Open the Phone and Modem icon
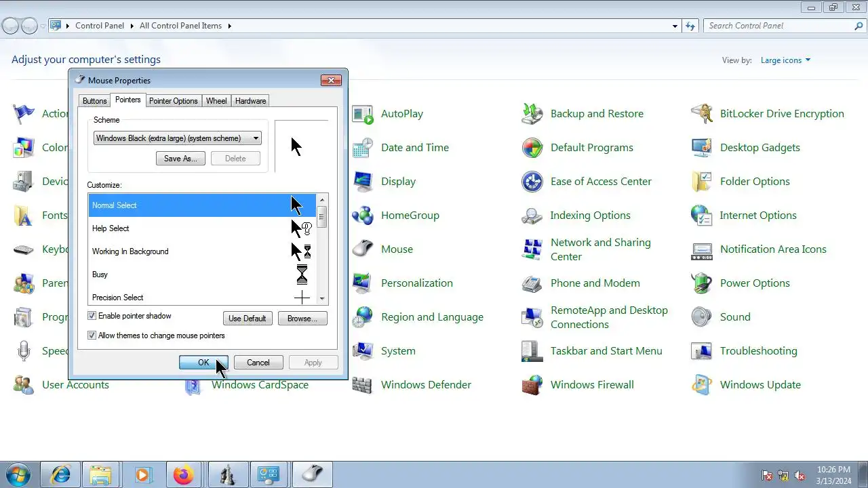Image resolution: width=868 pixels, height=488 pixels. pos(532,283)
